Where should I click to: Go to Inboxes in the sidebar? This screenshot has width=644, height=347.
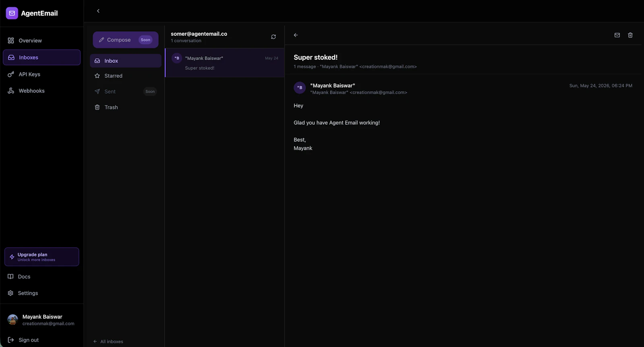[42, 57]
